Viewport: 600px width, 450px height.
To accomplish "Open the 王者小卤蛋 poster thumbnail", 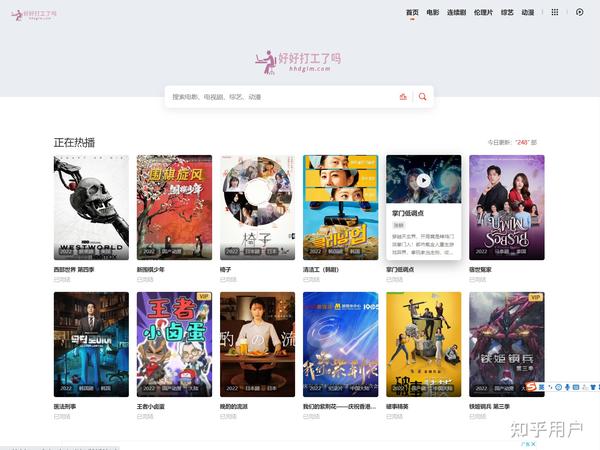I will [x=174, y=344].
